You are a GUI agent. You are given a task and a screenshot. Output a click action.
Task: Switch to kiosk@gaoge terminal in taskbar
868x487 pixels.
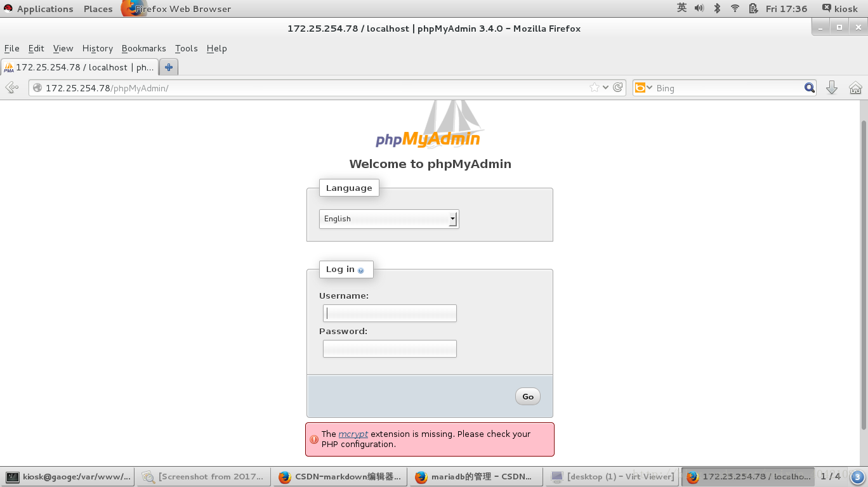click(68, 477)
